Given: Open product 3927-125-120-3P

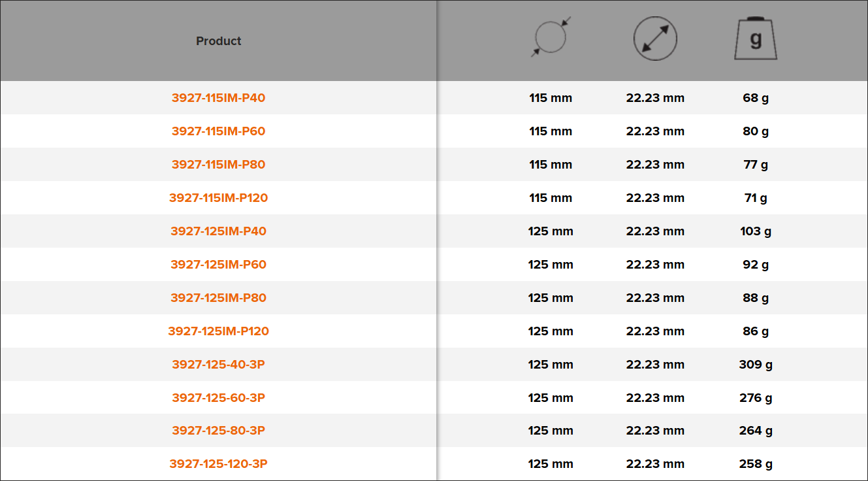Looking at the screenshot, I should click(219, 464).
